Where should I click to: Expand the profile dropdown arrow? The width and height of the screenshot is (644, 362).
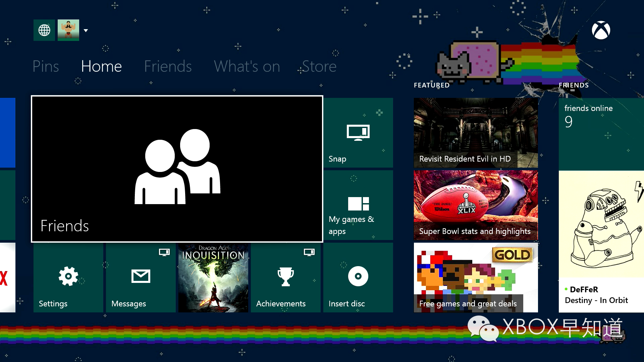coord(86,31)
